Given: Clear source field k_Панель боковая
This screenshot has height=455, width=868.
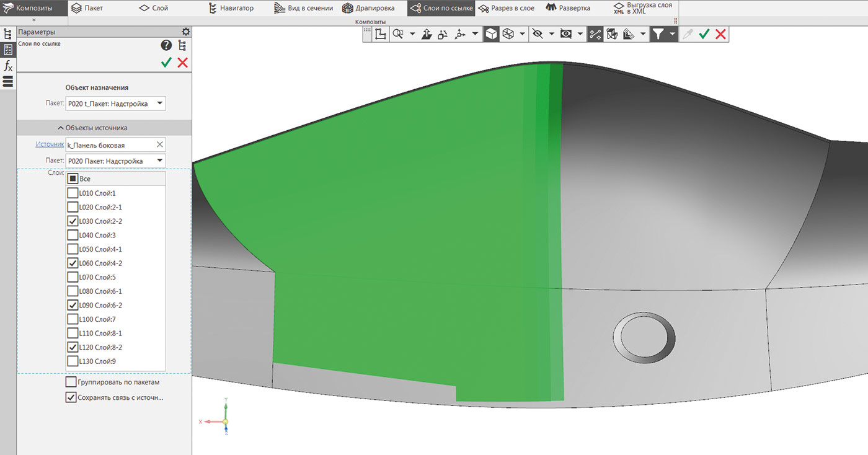Looking at the screenshot, I should [159, 144].
